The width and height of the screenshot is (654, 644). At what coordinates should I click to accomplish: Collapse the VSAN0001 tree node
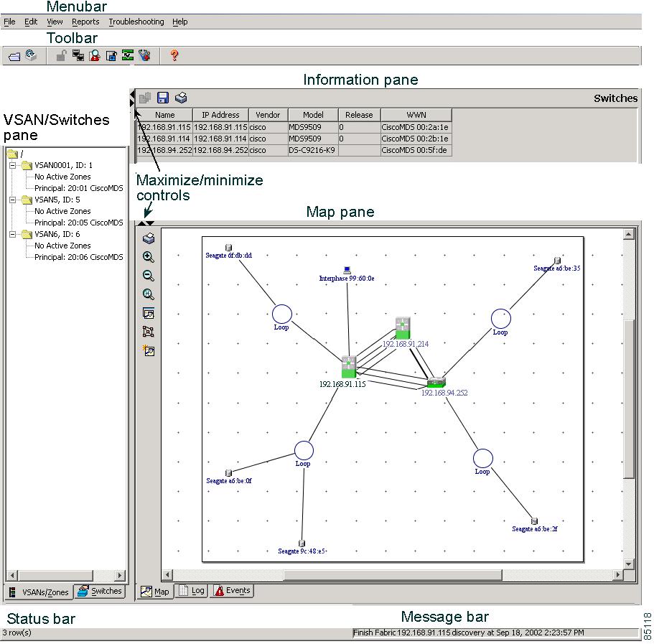coord(13,165)
